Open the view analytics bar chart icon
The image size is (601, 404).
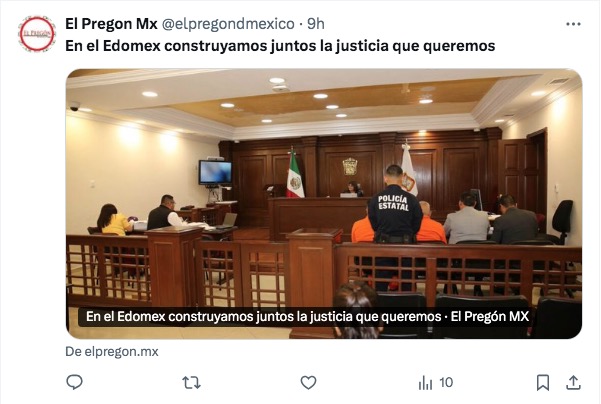point(425,382)
